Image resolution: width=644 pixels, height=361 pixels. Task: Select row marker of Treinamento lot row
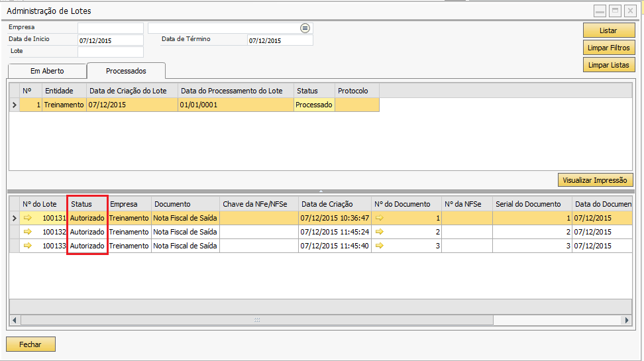[x=15, y=105]
